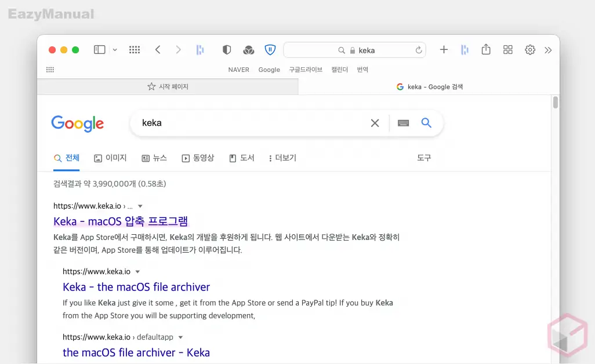This screenshot has width=595, height=364.
Task: Open the favorites bar grid icon
Action: click(x=50, y=70)
